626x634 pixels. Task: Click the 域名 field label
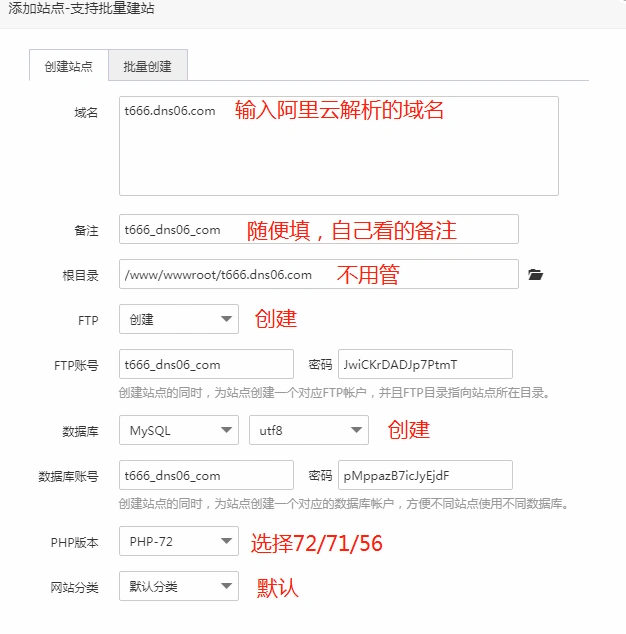[x=86, y=112]
